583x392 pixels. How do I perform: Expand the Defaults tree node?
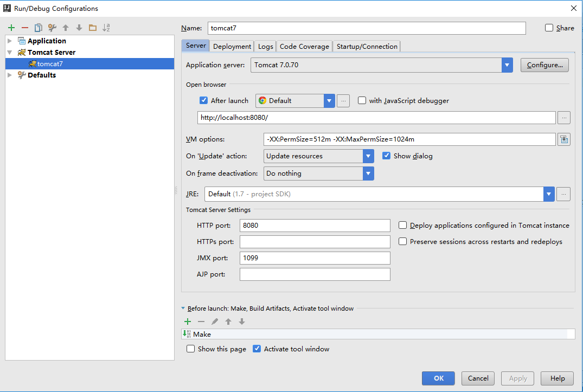[x=10, y=75]
